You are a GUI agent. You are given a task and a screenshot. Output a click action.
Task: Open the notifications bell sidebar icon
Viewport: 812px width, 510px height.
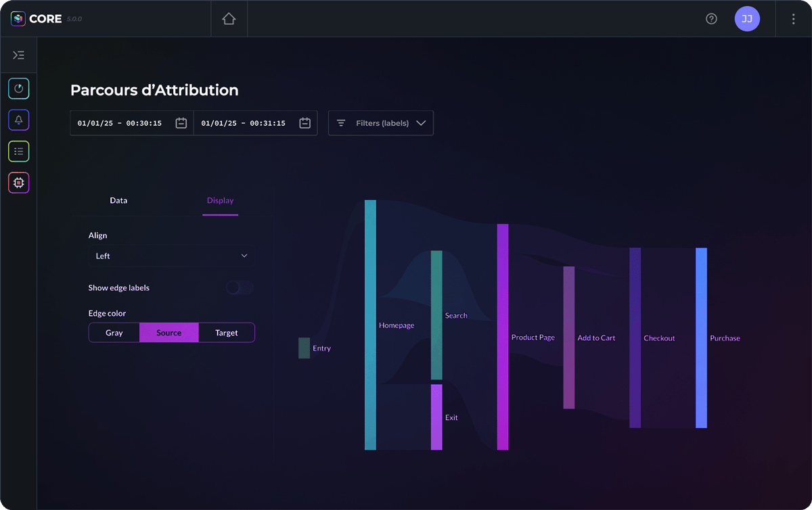click(19, 120)
